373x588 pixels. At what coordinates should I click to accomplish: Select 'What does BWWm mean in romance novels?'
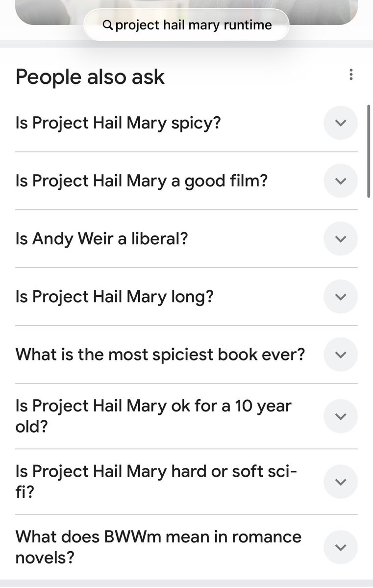tap(158, 547)
